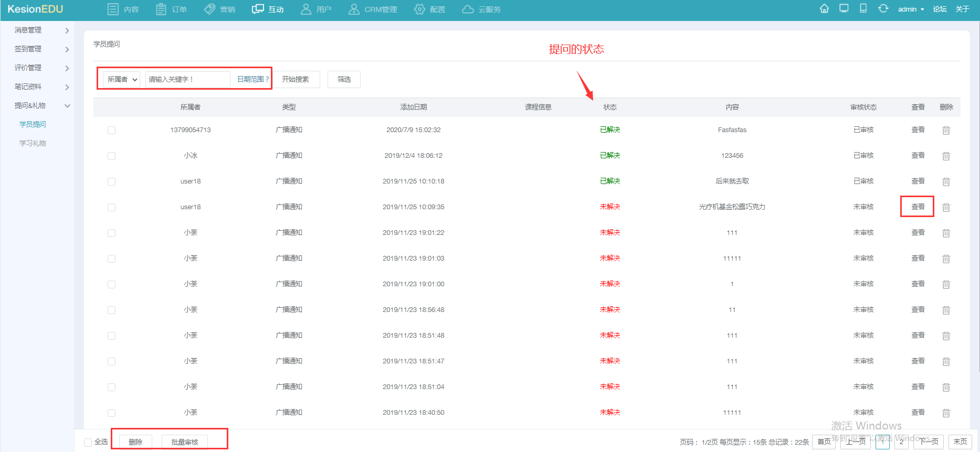This screenshot has height=452, width=980.
Task: Click the 批量审核 button
Action: pyautogui.click(x=185, y=443)
